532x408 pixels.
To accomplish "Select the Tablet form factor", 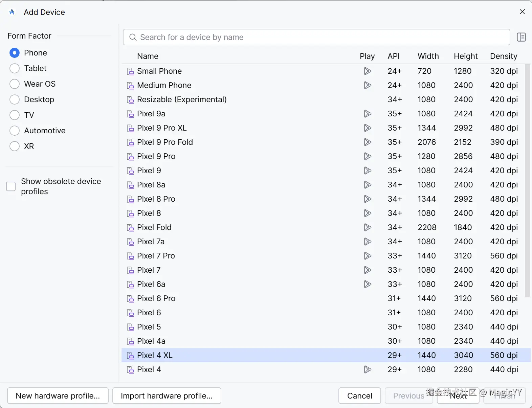I will [15, 68].
